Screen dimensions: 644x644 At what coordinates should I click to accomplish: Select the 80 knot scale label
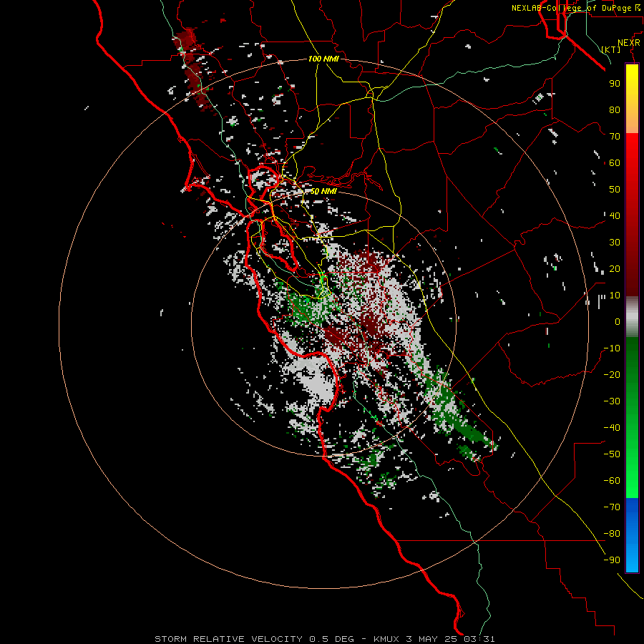pyautogui.click(x=615, y=109)
